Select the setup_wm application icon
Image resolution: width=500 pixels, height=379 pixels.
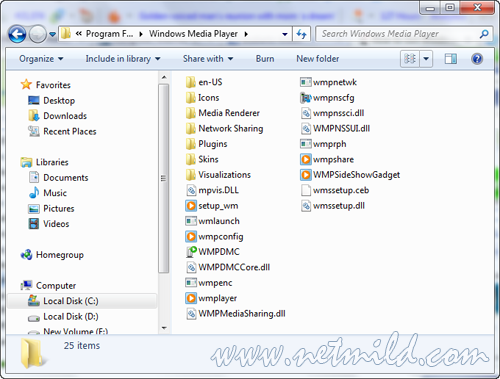point(191,206)
